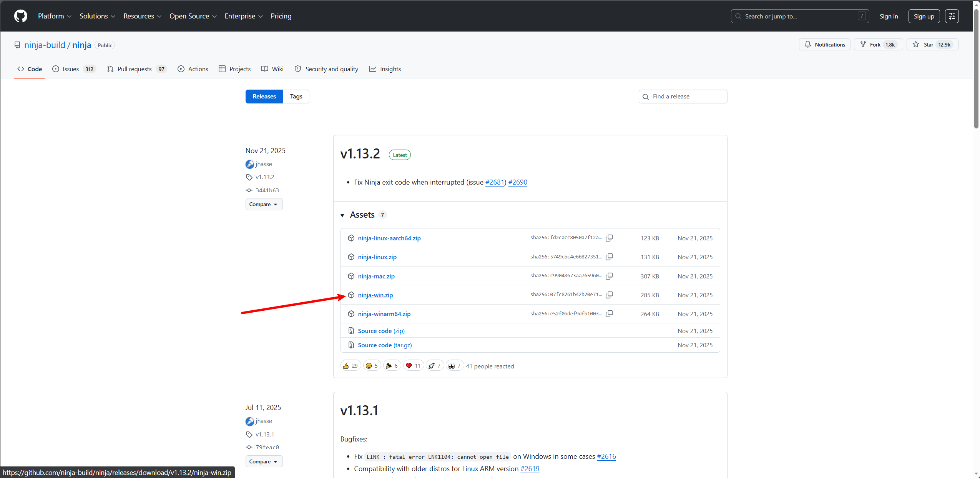Open the Source code (tar.gz) link
980x478 pixels.
[x=385, y=345]
